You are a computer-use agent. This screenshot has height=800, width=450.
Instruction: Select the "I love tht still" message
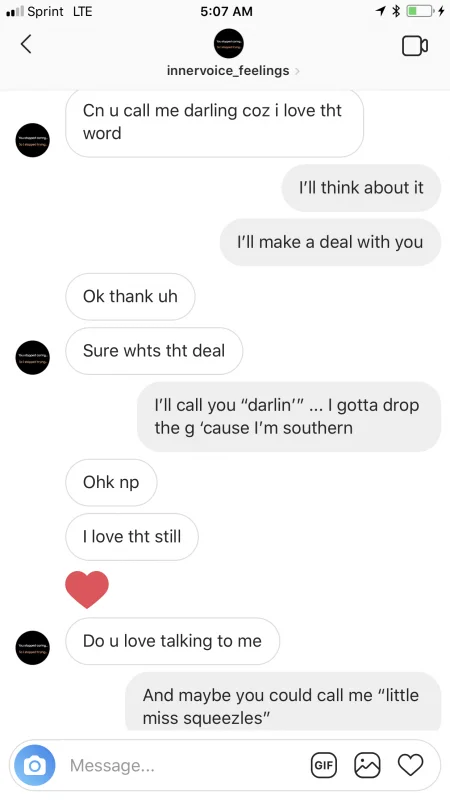pos(132,537)
